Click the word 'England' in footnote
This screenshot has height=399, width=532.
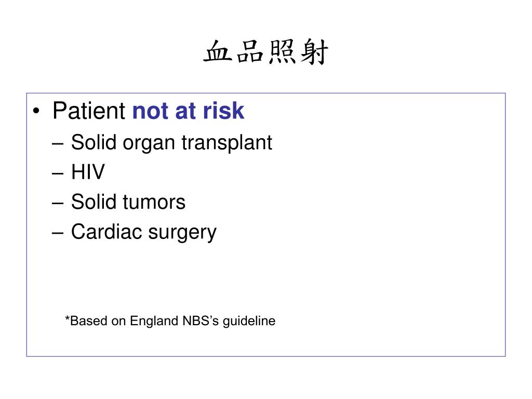click(x=154, y=321)
